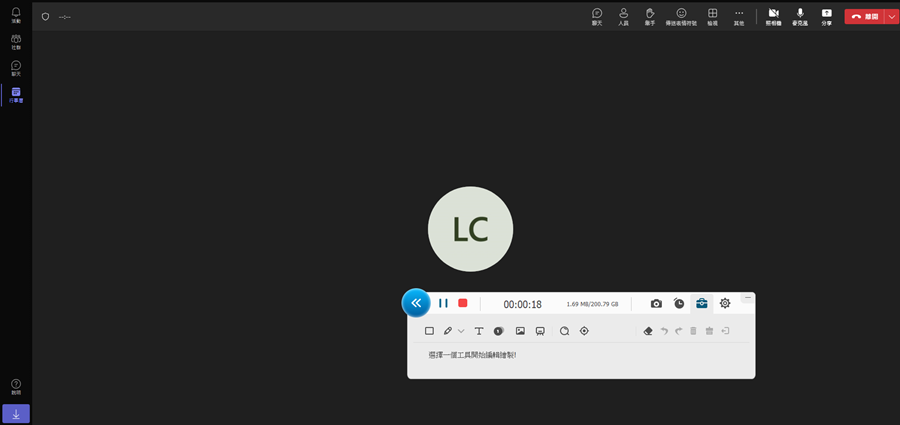Toggle the meeting camera on
The height and width of the screenshot is (425, 900).
(x=773, y=17)
